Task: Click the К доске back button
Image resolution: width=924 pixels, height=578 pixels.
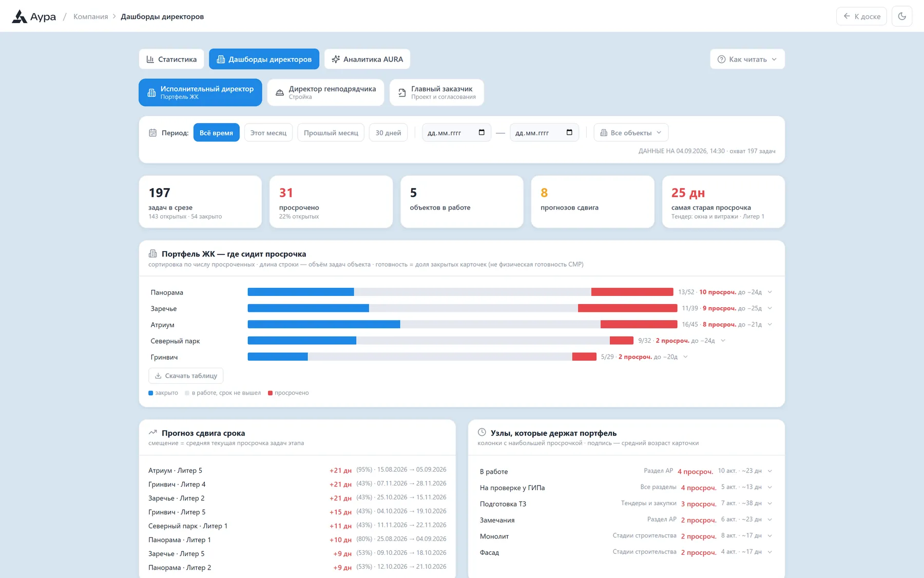Action: coord(861,16)
